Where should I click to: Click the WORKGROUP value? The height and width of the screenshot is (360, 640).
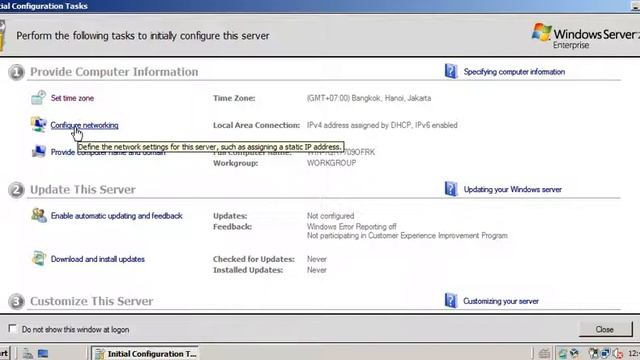pos(331,163)
